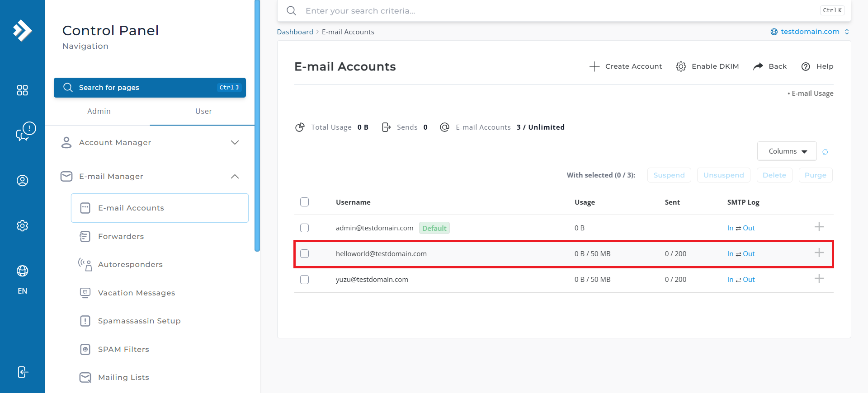
Task: Refresh the email accounts table
Action: [825, 152]
